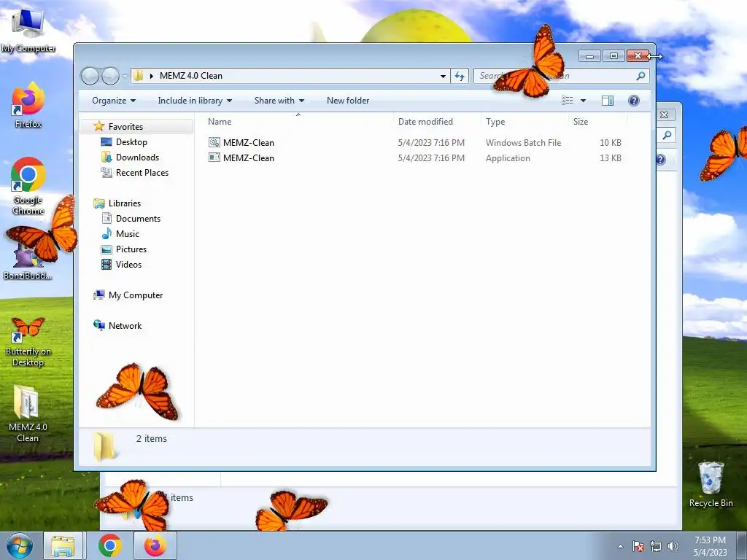Select My Computer in navigation pane
This screenshot has height=560, width=747.
(135, 295)
